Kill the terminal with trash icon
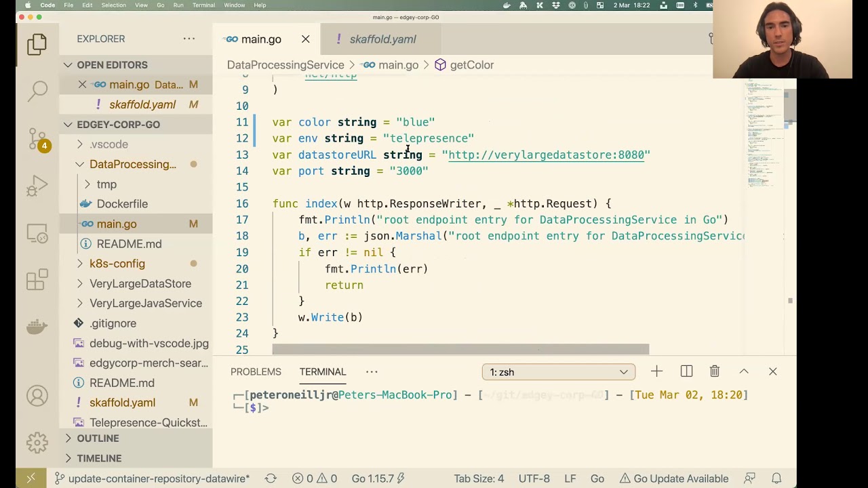868x488 pixels. 715,371
